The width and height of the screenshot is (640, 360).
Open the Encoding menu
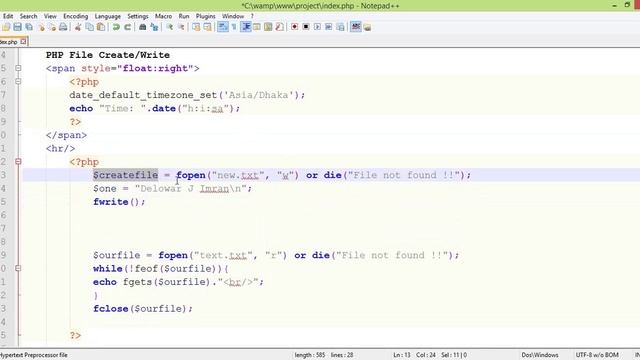76,16
